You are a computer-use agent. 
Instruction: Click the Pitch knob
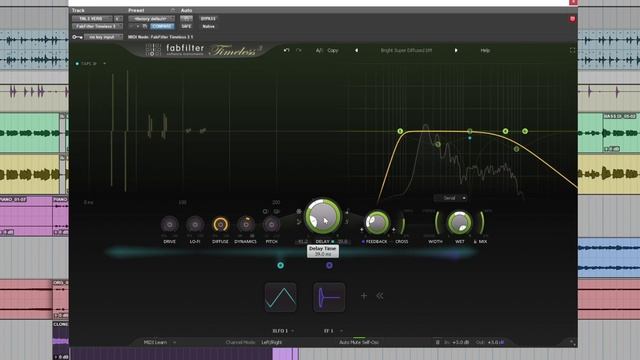(x=271, y=224)
